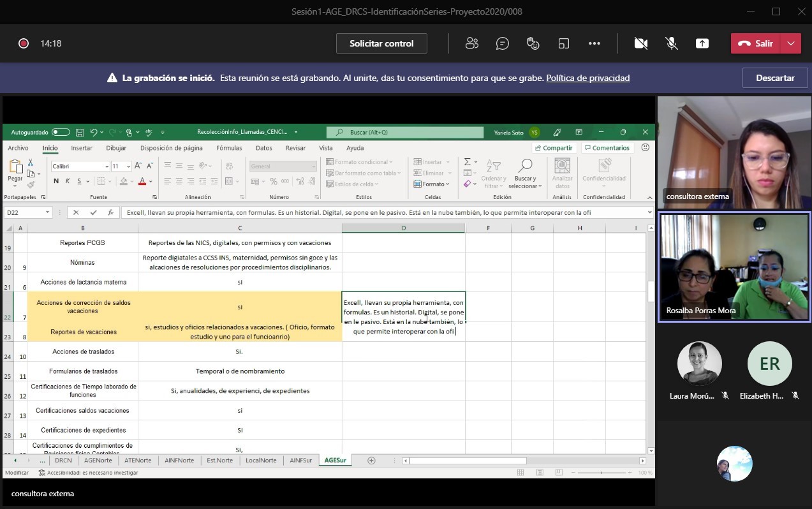Viewport: 812px width, 509px height.
Task: Unmute the microphone in the meeting toolbar
Action: coord(671,43)
